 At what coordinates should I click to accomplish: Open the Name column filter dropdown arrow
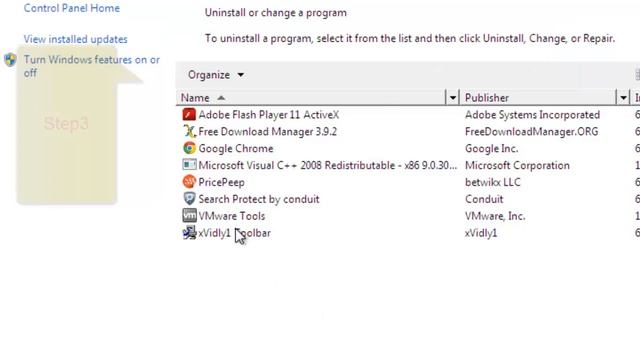pyautogui.click(x=453, y=98)
